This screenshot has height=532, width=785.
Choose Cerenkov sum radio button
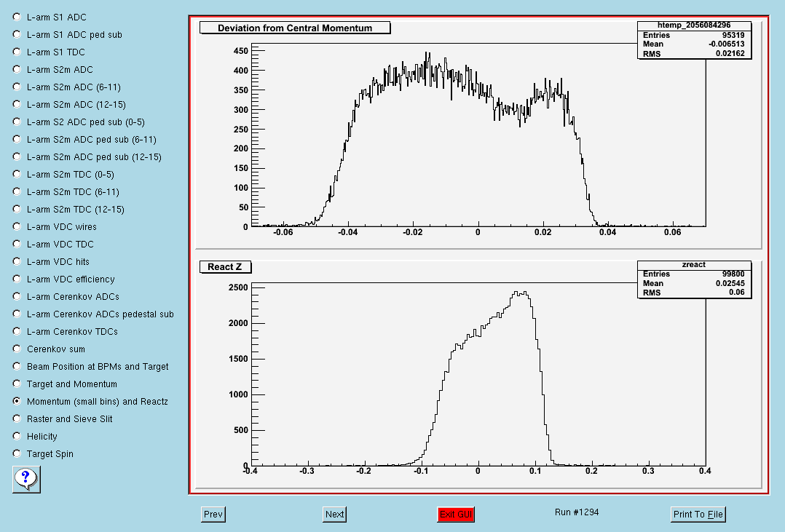17,349
